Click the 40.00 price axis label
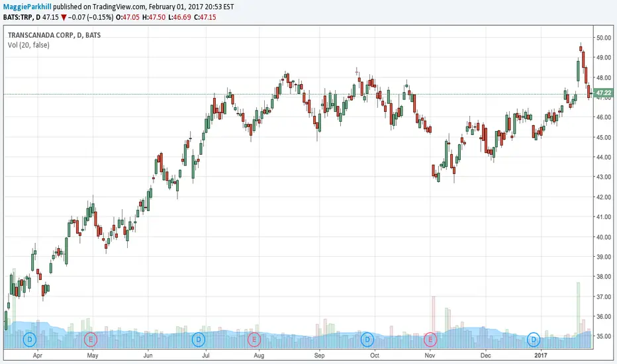 [604, 237]
